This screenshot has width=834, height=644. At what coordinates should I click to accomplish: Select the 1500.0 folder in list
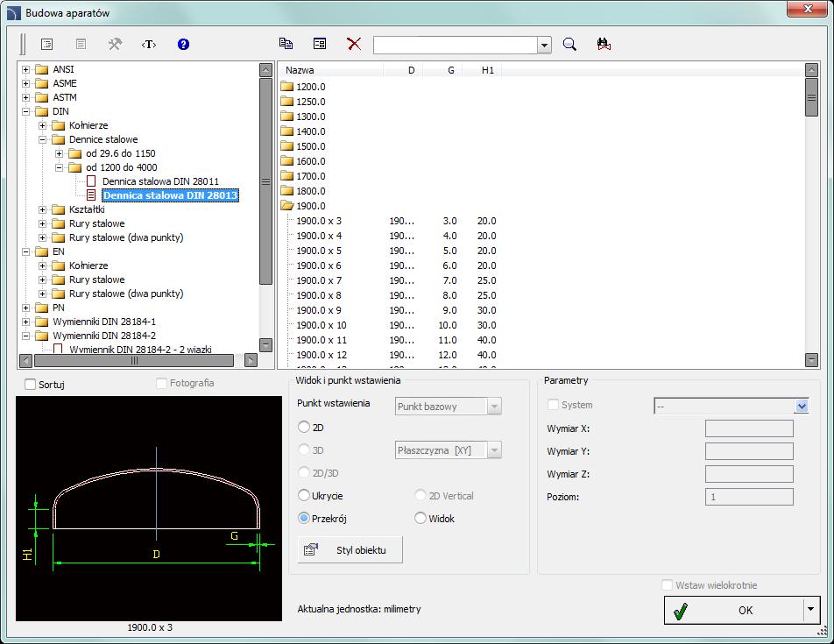pyautogui.click(x=303, y=146)
